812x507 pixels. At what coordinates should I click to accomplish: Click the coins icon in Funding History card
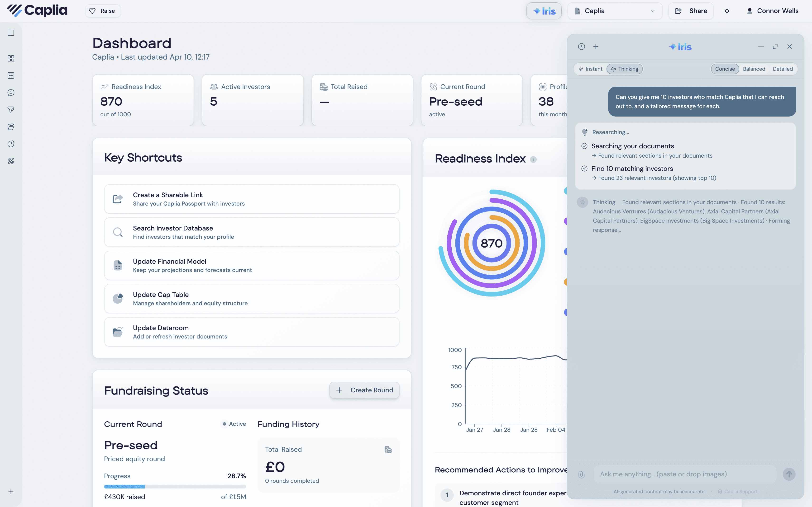tap(388, 450)
